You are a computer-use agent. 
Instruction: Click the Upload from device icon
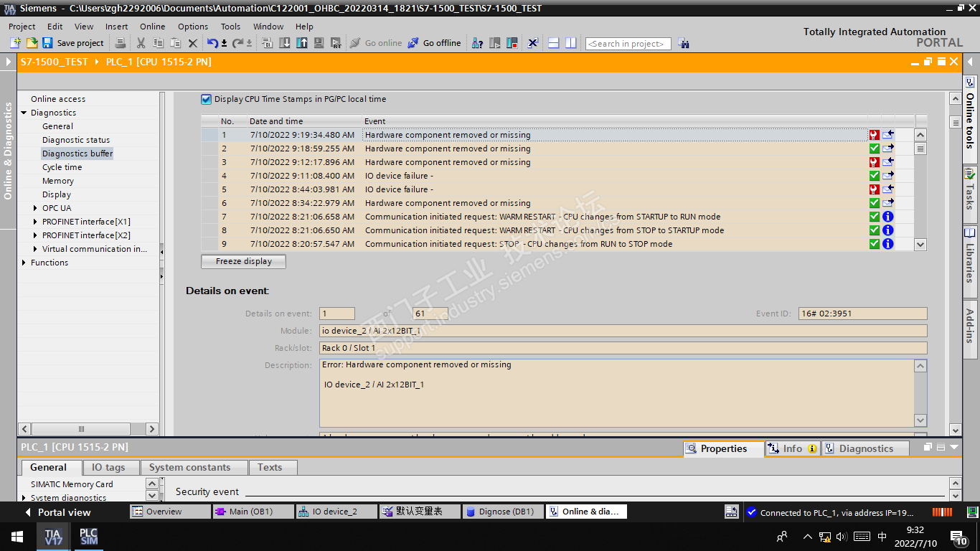[x=302, y=43]
